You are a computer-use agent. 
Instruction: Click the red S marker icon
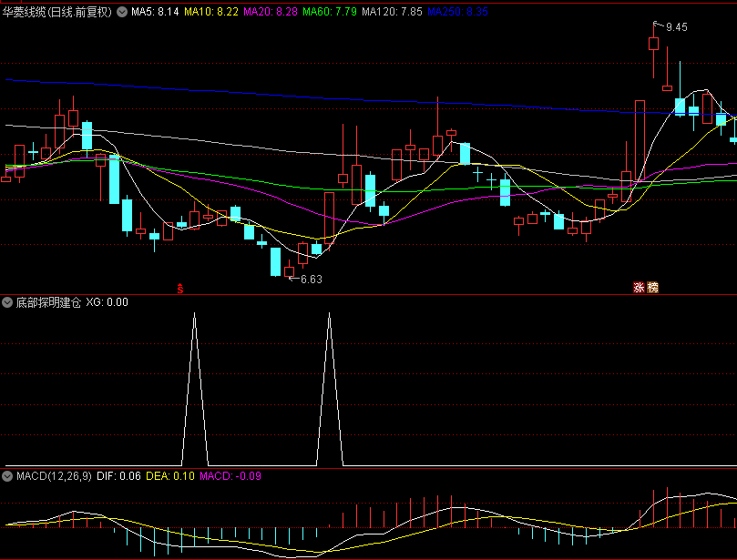pos(180,289)
